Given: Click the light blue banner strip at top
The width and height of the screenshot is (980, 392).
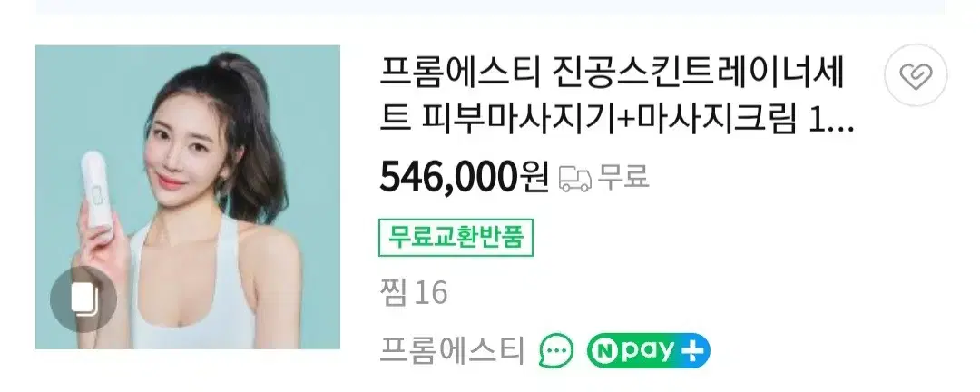Looking at the screenshot, I should [491, 7].
